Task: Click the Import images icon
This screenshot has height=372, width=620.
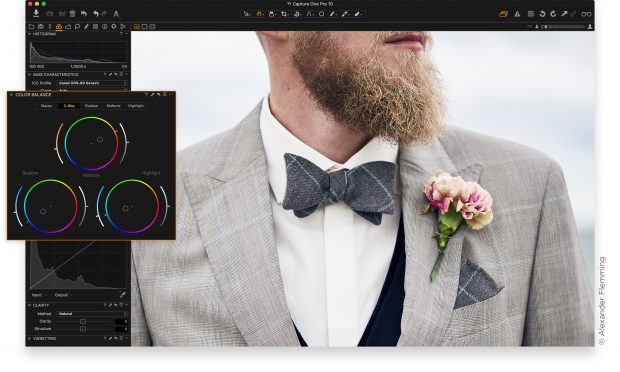Action: point(36,13)
